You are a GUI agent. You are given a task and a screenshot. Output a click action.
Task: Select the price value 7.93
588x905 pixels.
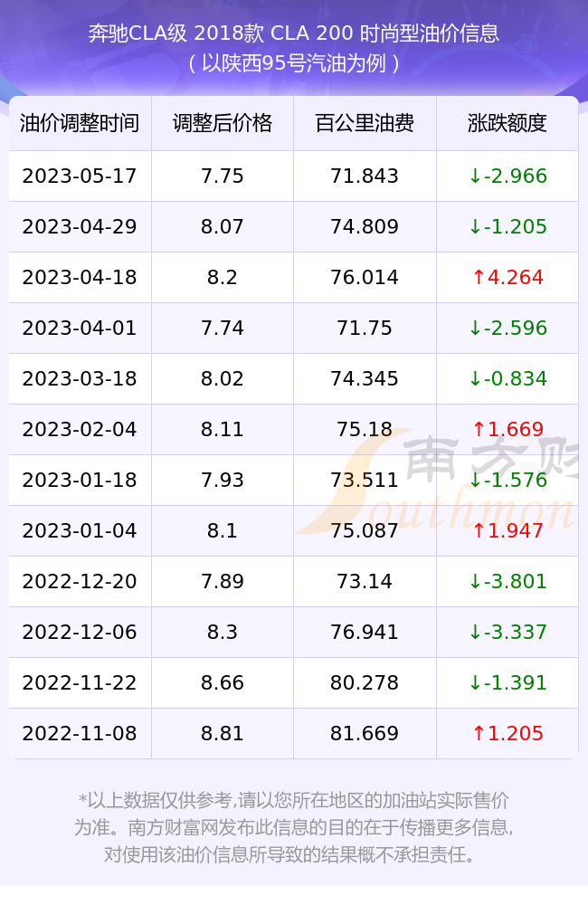(223, 481)
